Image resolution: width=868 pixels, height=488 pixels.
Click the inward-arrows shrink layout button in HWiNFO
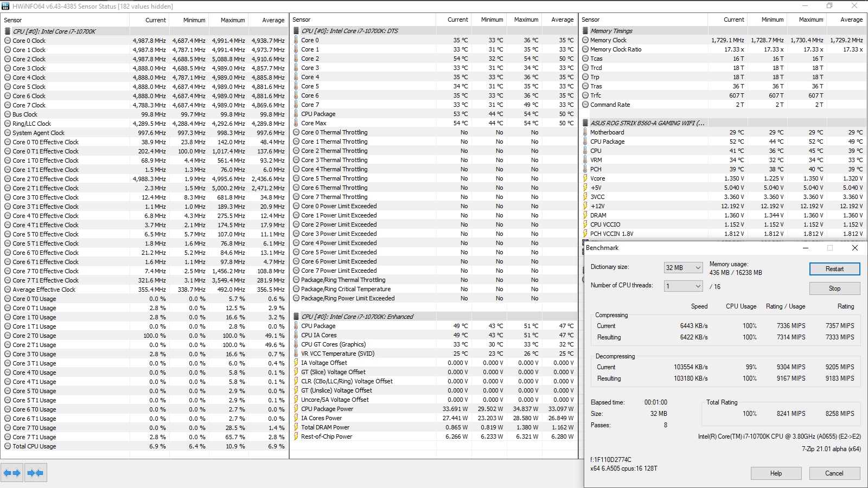[x=35, y=473]
